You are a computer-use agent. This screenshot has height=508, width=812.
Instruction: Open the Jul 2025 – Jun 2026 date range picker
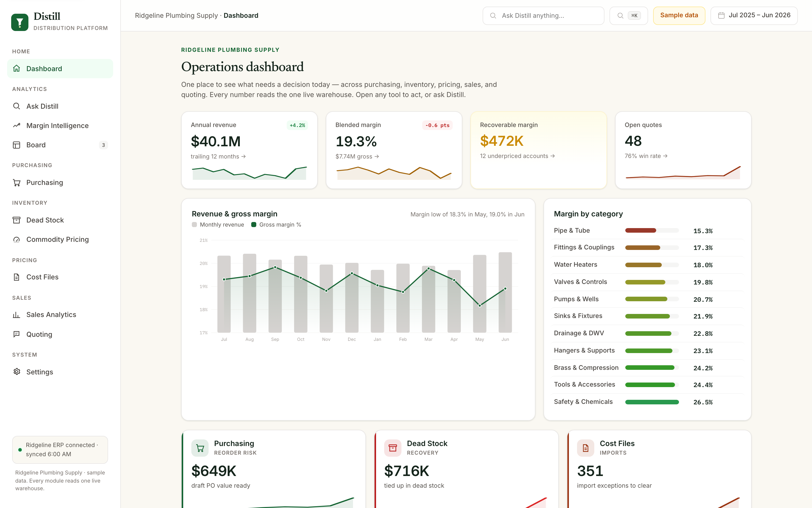tap(754, 15)
